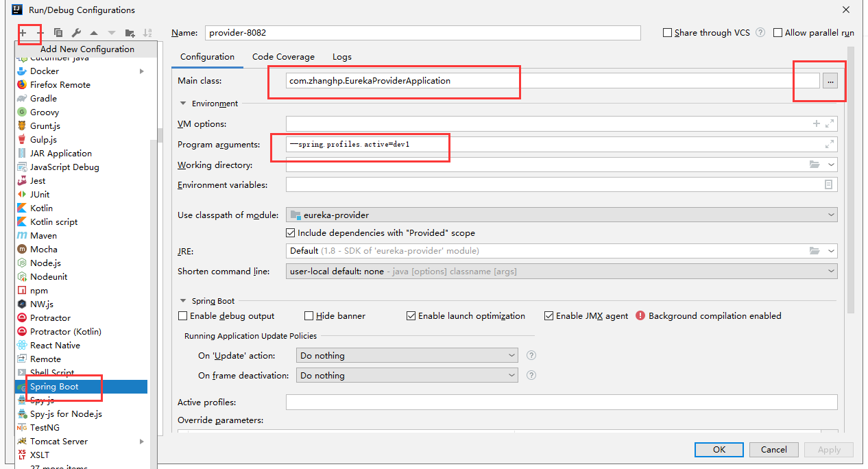Collapse the Environment section

click(183, 104)
